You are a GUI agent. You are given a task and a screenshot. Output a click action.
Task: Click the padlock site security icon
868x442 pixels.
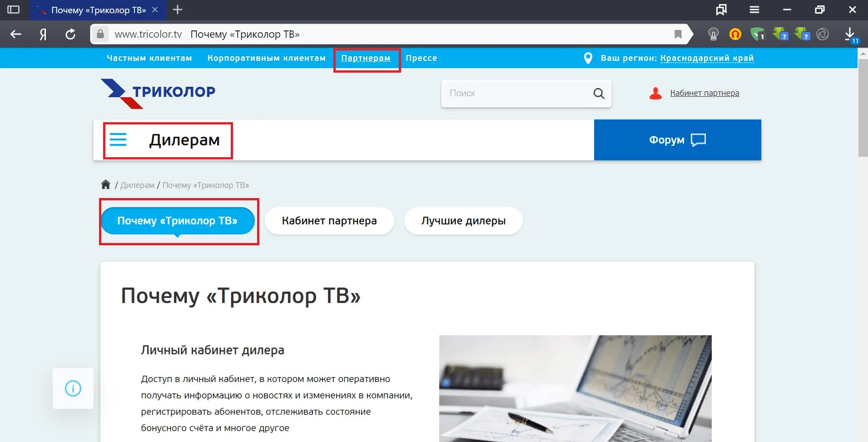click(x=100, y=34)
